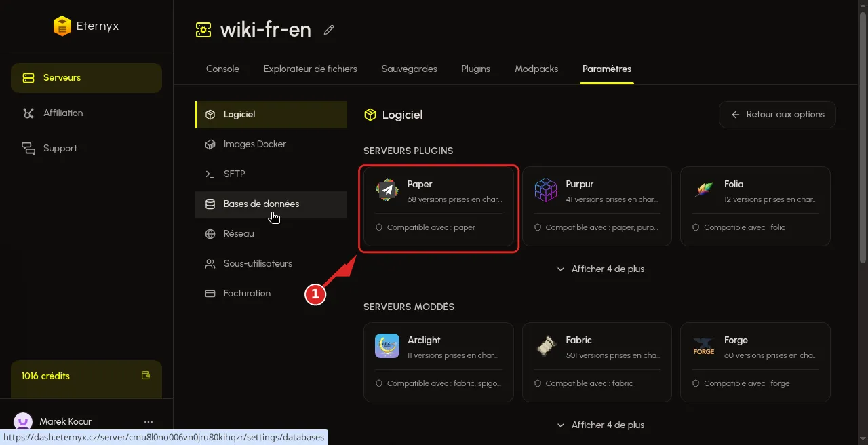This screenshot has width=868, height=445.
Task: Click the Réseau globe icon
Action: pos(210,234)
